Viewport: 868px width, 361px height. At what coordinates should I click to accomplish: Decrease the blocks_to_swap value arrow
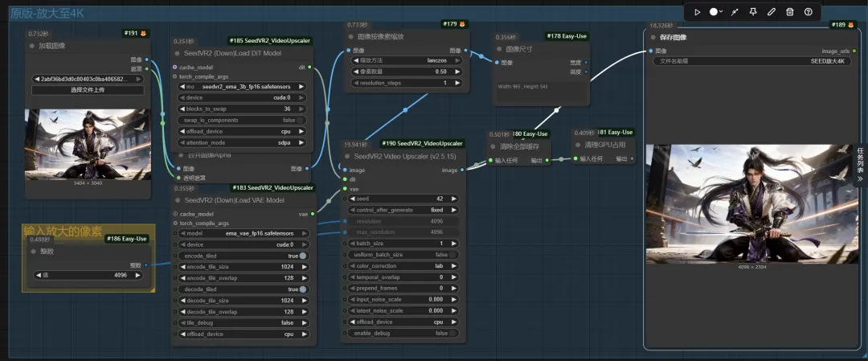pyautogui.click(x=183, y=109)
